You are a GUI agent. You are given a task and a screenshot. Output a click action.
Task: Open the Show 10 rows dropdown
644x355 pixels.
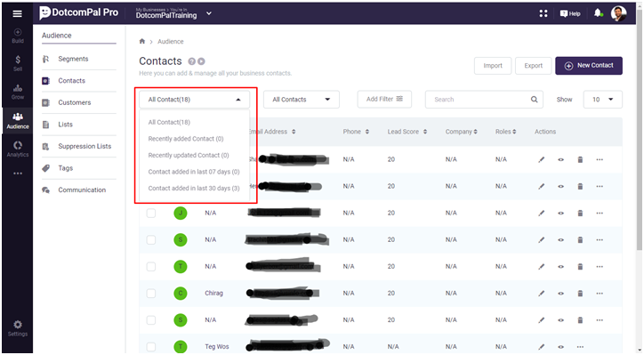[602, 100]
